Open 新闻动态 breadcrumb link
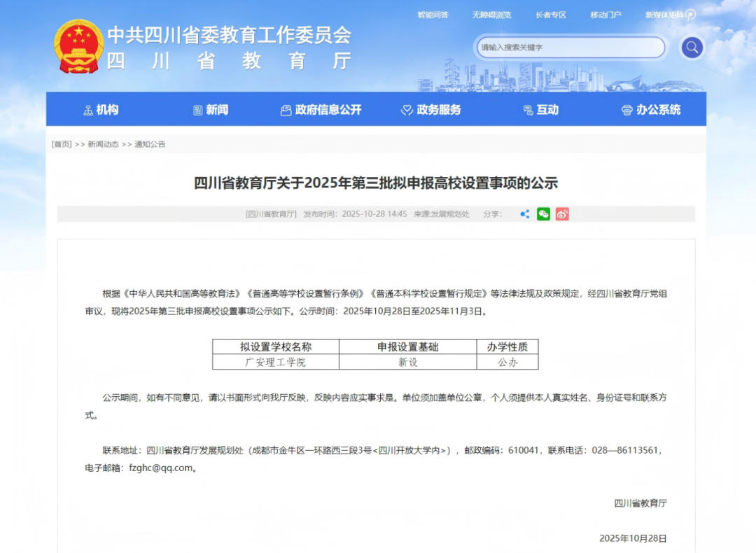The height and width of the screenshot is (553, 756). pyautogui.click(x=104, y=144)
